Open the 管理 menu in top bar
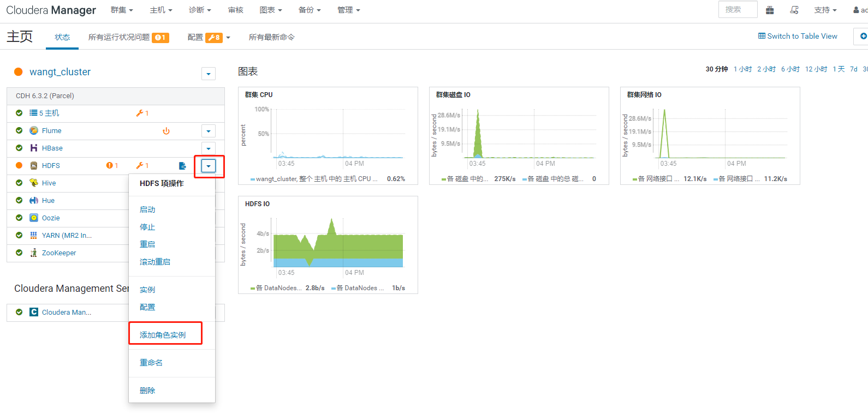868x420 pixels. (x=349, y=10)
